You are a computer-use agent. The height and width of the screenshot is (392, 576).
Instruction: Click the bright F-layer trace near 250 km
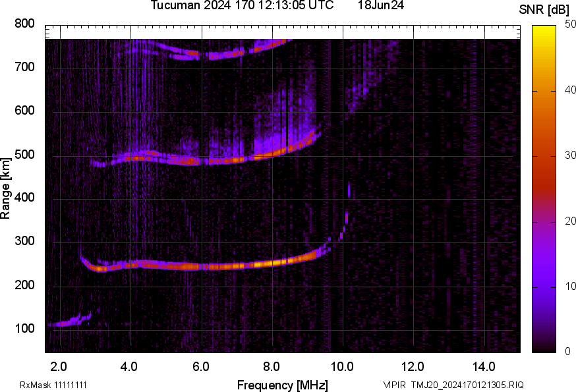198,266
